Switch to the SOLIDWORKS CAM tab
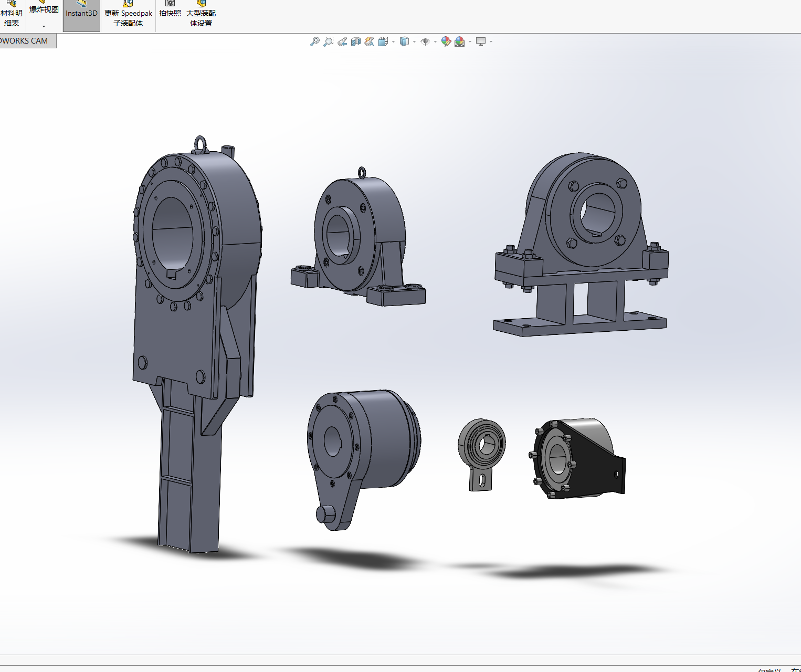 27,41
